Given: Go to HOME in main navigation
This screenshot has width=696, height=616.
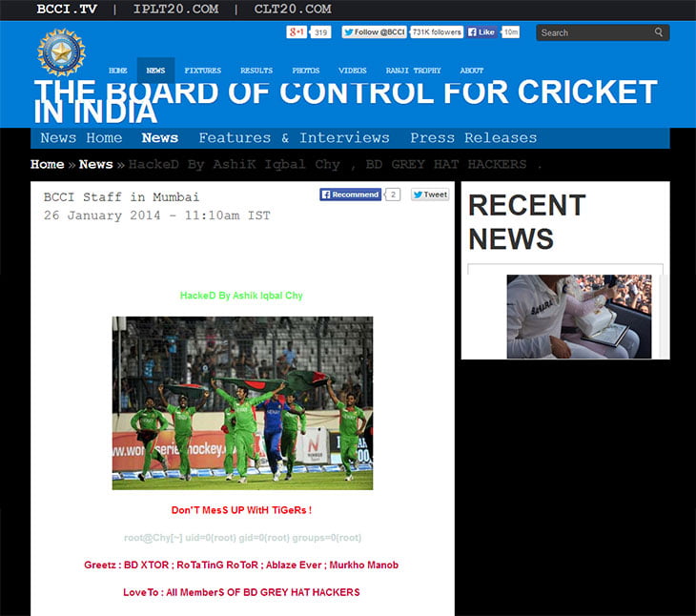Looking at the screenshot, I should click(118, 71).
